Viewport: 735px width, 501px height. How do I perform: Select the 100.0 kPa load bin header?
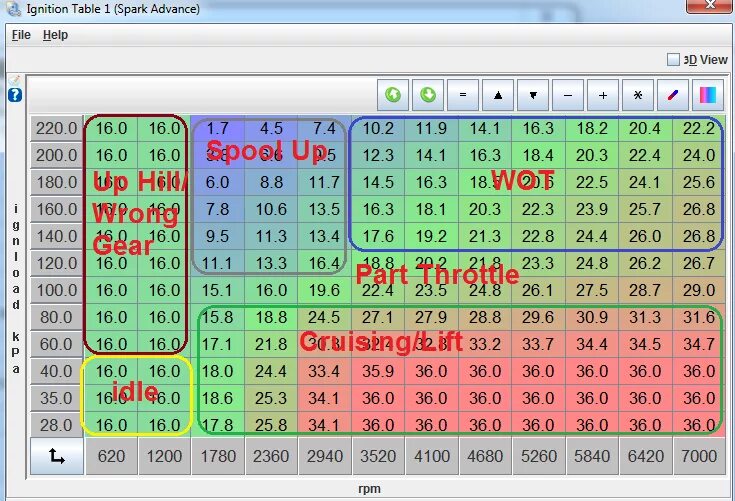point(56,290)
